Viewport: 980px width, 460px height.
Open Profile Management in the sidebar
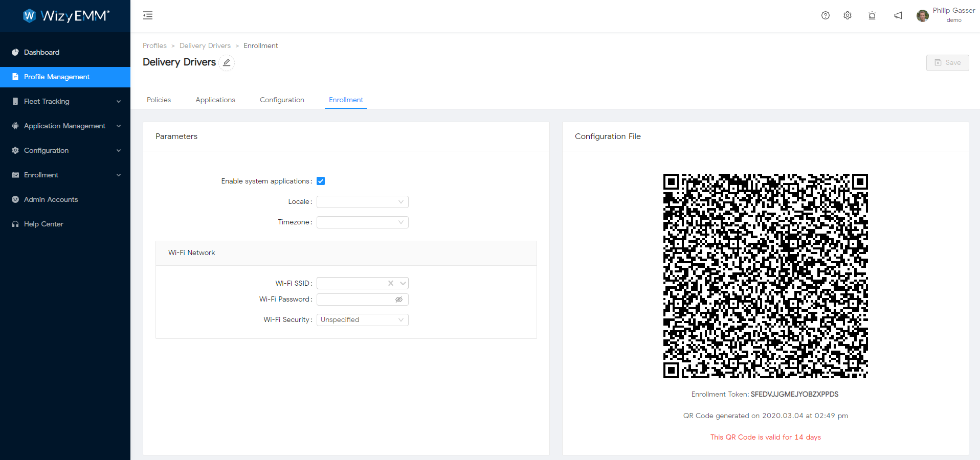(65, 77)
